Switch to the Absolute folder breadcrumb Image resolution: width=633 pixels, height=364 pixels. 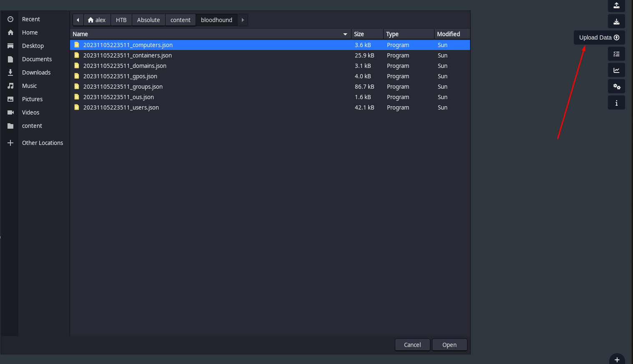148,20
